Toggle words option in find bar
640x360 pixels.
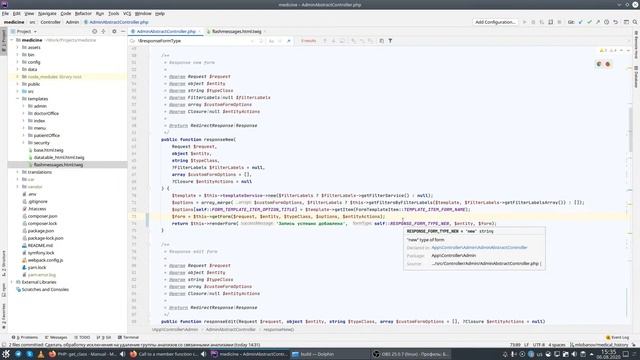click(x=280, y=41)
